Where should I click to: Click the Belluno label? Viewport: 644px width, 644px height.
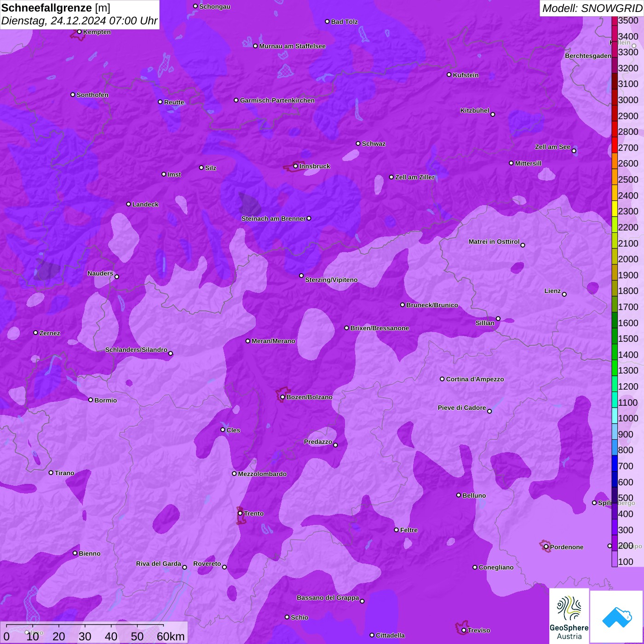click(x=474, y=495)
